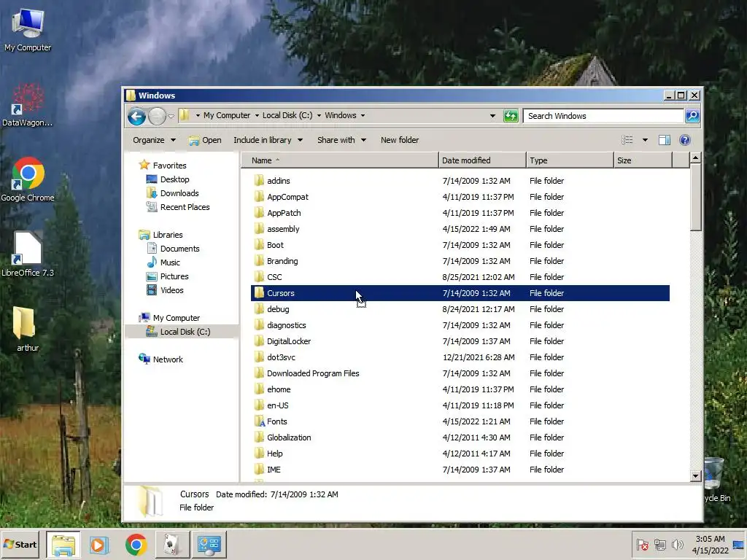Open the solitaire cards taskbar icon

[172, 545]
